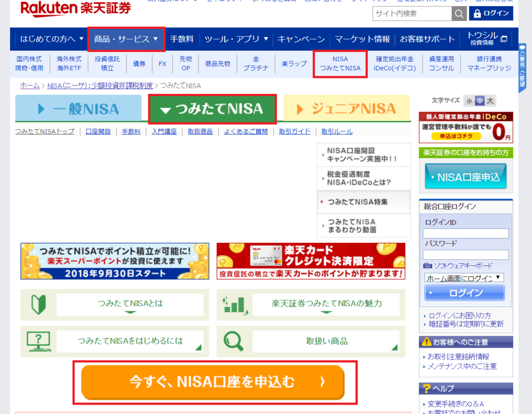
Task: Click よくあるご質問 link
Action: (246, 131)
